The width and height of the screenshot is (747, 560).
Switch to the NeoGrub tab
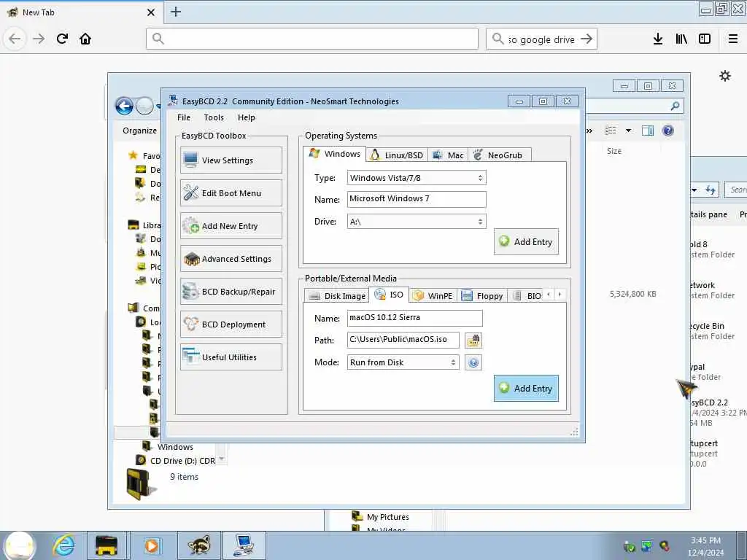click(x=499, y=155)
